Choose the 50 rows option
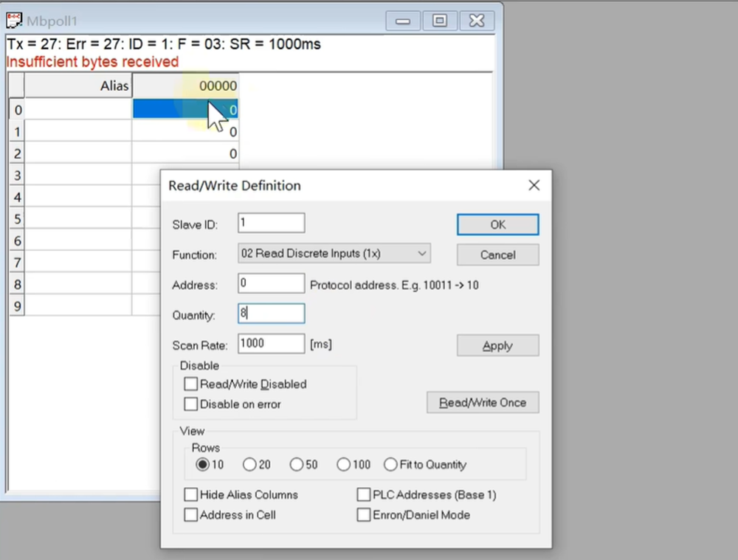Viewport: 738px width, 560px height. (x=297, y=465)
